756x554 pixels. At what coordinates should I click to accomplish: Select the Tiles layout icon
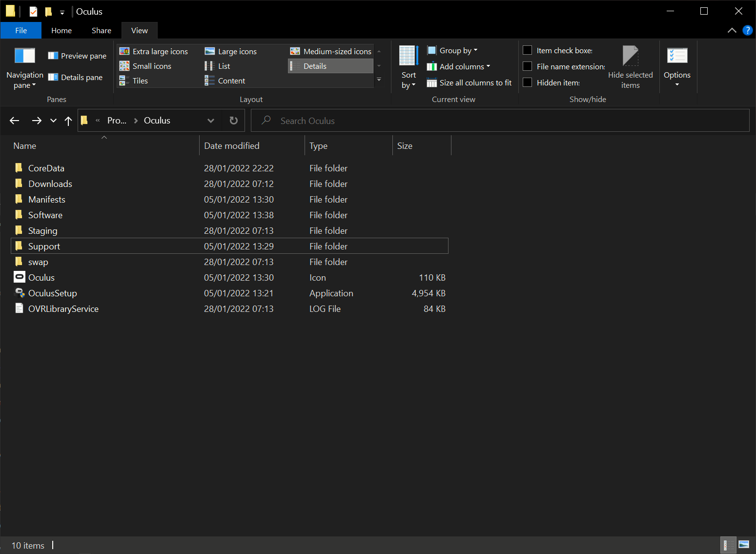[124, 81]
